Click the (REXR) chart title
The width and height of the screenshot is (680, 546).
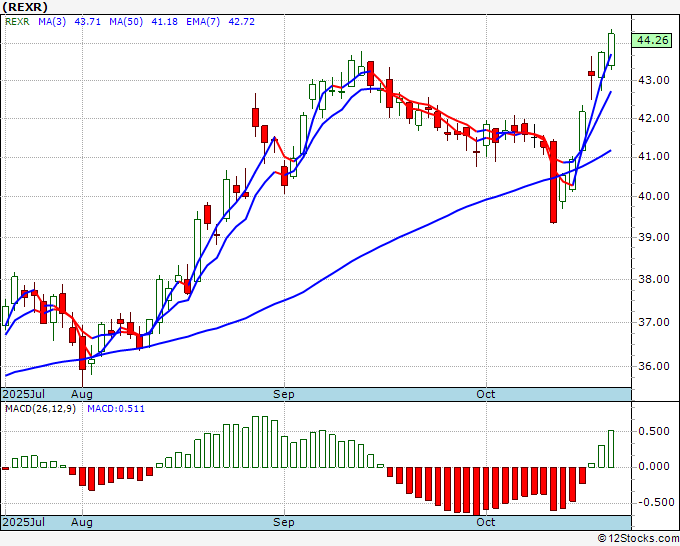(25, 7)
